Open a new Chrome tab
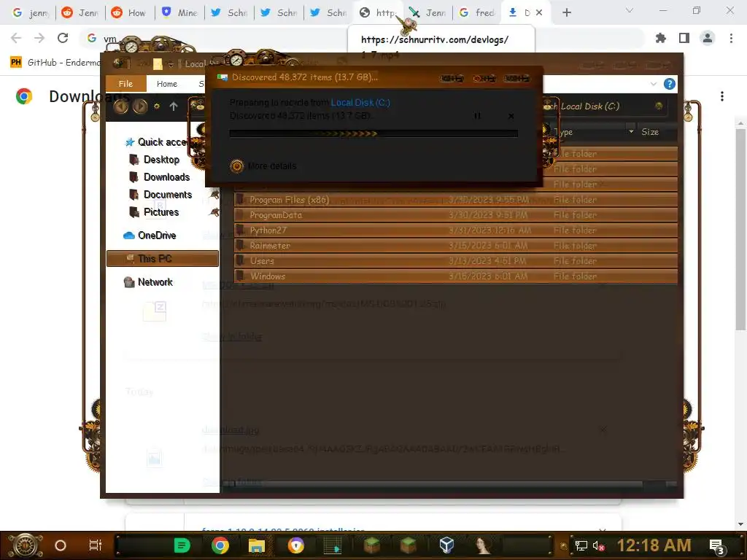 coord(566,13)
